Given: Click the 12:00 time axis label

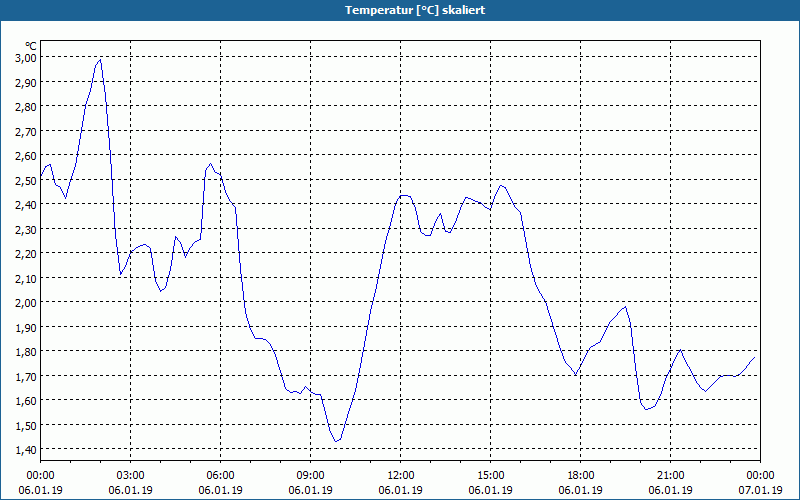Looking at the screenshot, I should [x=401, y=476].
